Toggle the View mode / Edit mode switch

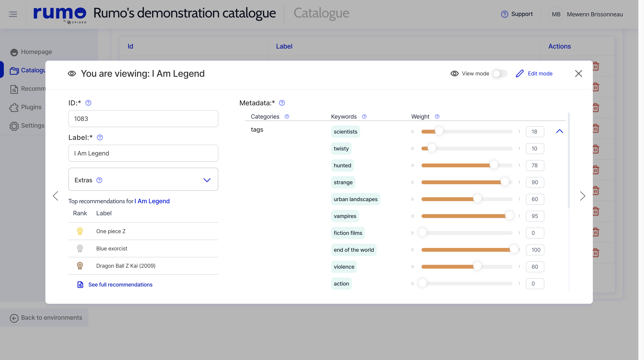tap(500, 74)
